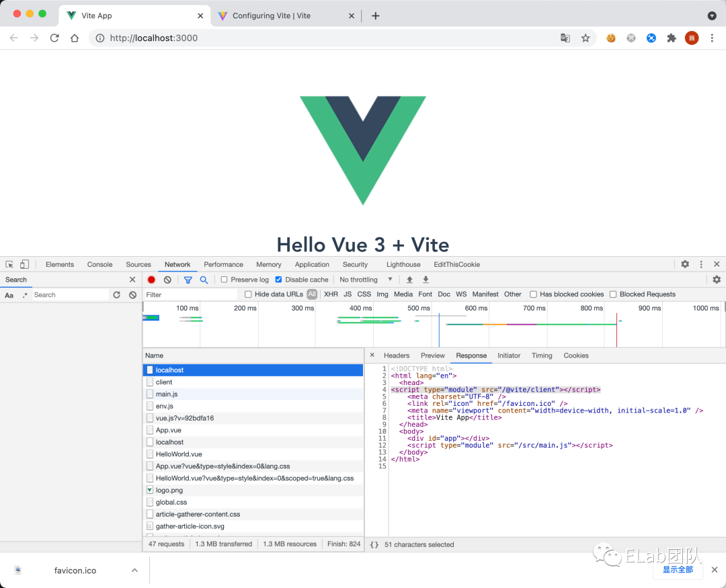Bookmark this page with the star icon
Image resolution: width=726 pixels, height=588 pixels.
586,38
